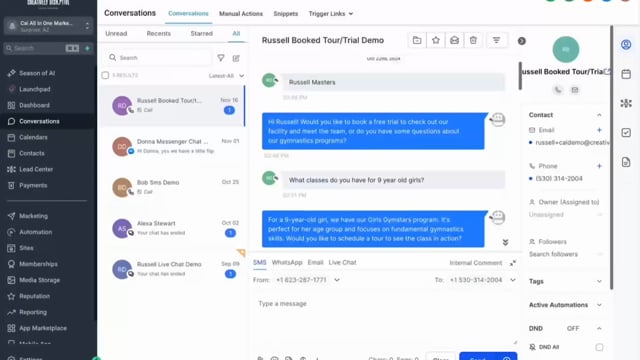Open notes document icon in right rail
This screenshot has height=360, width=640.
626,162
